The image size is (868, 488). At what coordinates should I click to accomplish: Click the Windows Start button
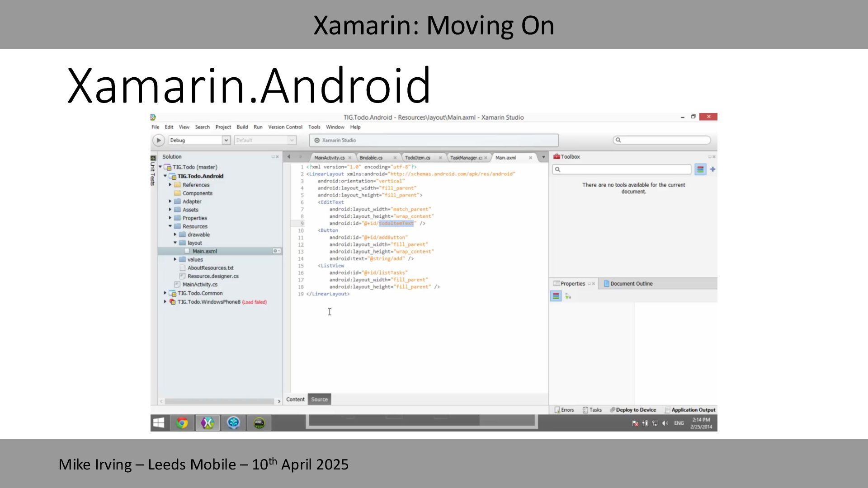[159, 423]
